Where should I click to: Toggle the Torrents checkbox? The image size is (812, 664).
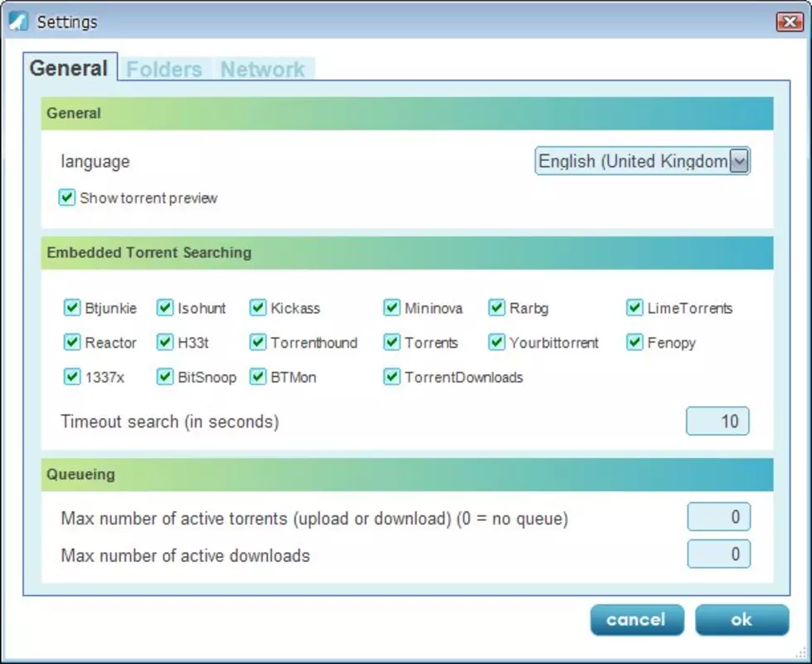point(392,342)
